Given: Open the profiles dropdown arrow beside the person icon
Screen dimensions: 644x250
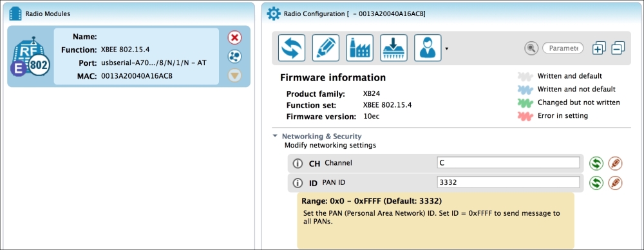Looking at the screenshot, I should tap(446, 48).
